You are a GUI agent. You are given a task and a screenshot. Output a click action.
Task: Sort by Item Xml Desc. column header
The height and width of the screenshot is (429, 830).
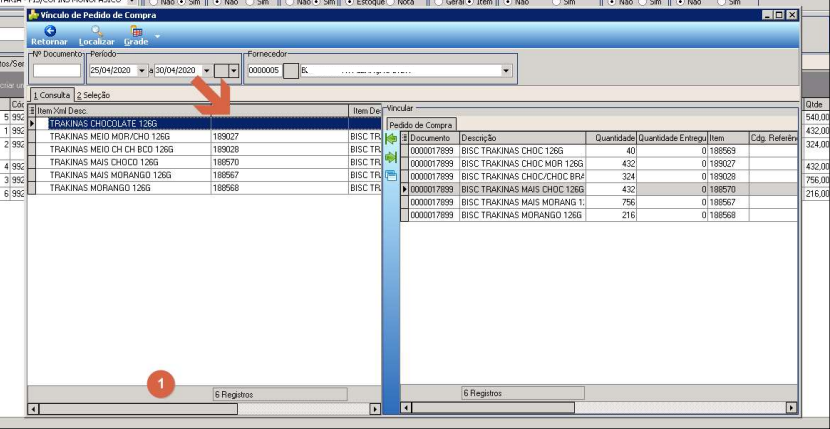123,111
